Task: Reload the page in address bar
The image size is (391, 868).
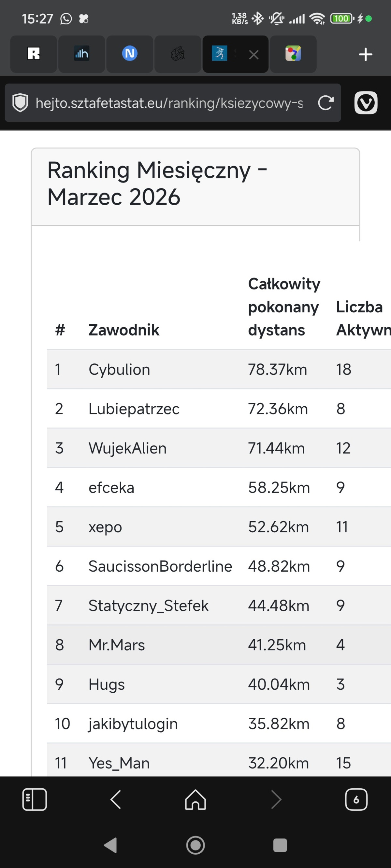Action: tap(326, 103)
